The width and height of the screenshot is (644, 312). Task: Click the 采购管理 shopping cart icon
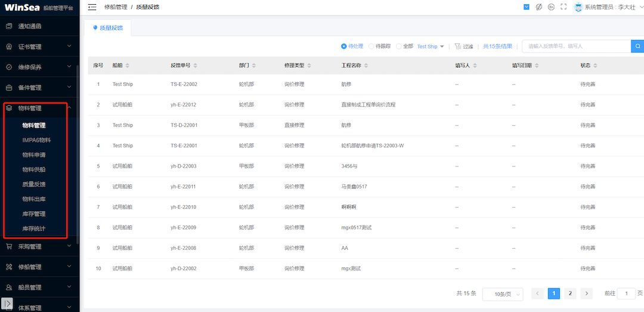tap(9, 246)
